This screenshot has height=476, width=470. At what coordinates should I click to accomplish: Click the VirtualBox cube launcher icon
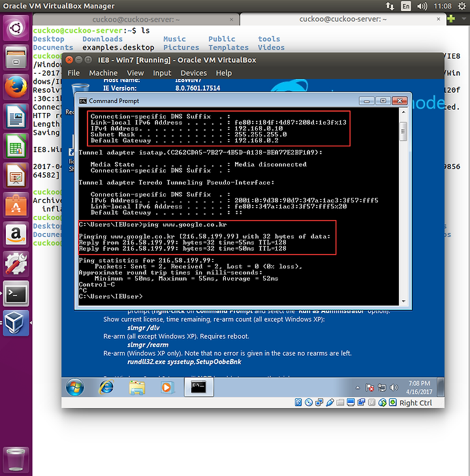[16, 323]
